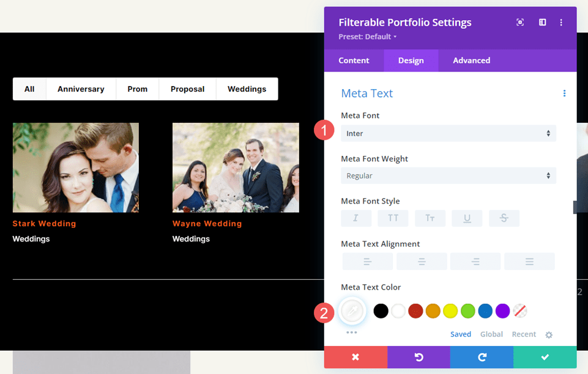
Task: Enable right alignment for meta text
Action: [475, 261]
